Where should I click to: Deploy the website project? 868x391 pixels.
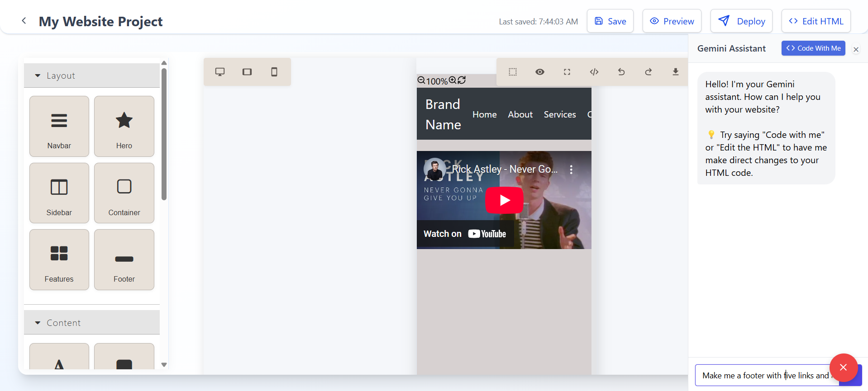pos(741,21)
